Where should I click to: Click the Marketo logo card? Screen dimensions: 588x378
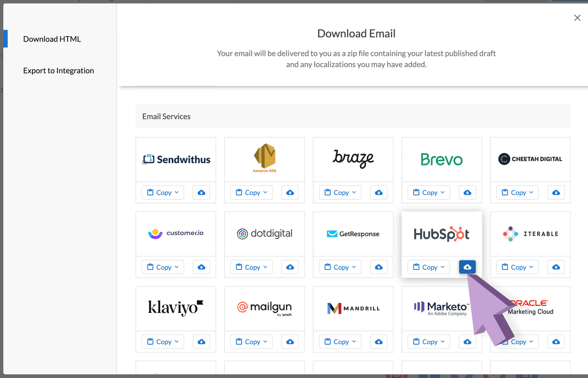click(442, 308)
